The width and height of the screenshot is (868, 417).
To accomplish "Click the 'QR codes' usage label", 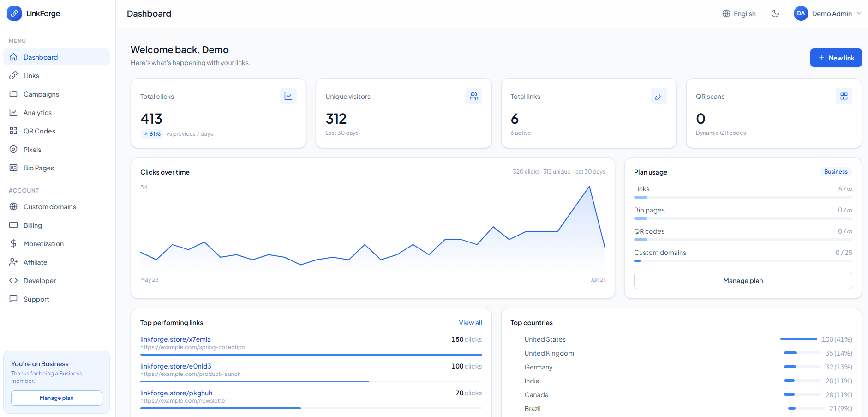I will (649, 231).
